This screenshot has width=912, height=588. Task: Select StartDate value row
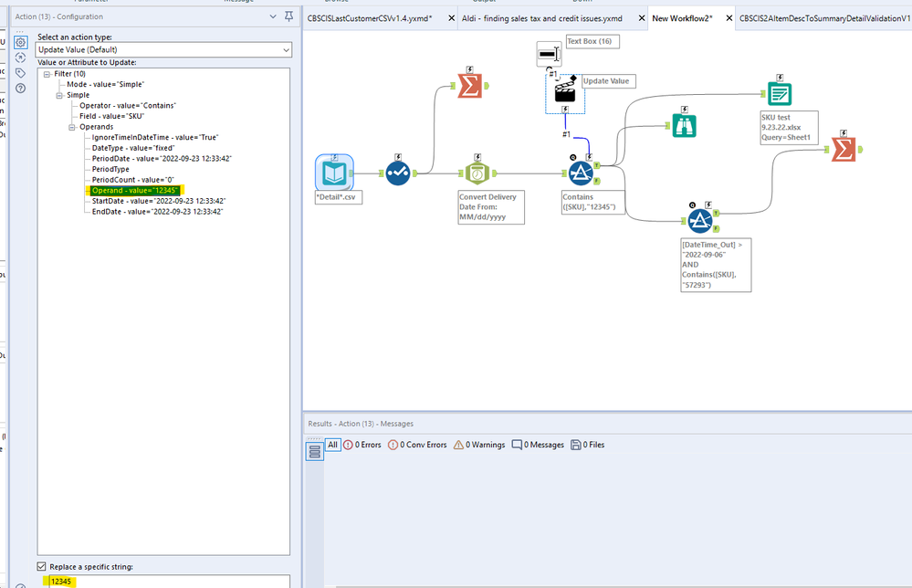(x=159, y=201)
